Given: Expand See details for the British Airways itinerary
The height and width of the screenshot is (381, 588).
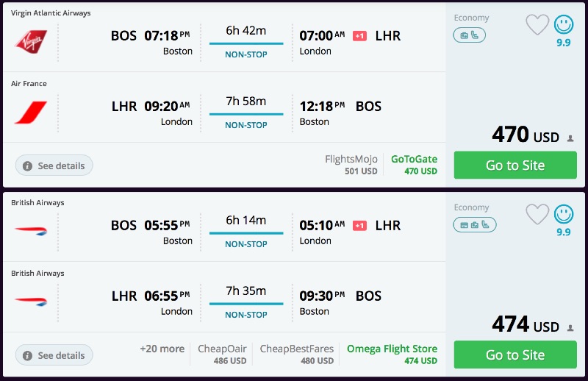Looking at the screenshot, I should click(54, 355).
